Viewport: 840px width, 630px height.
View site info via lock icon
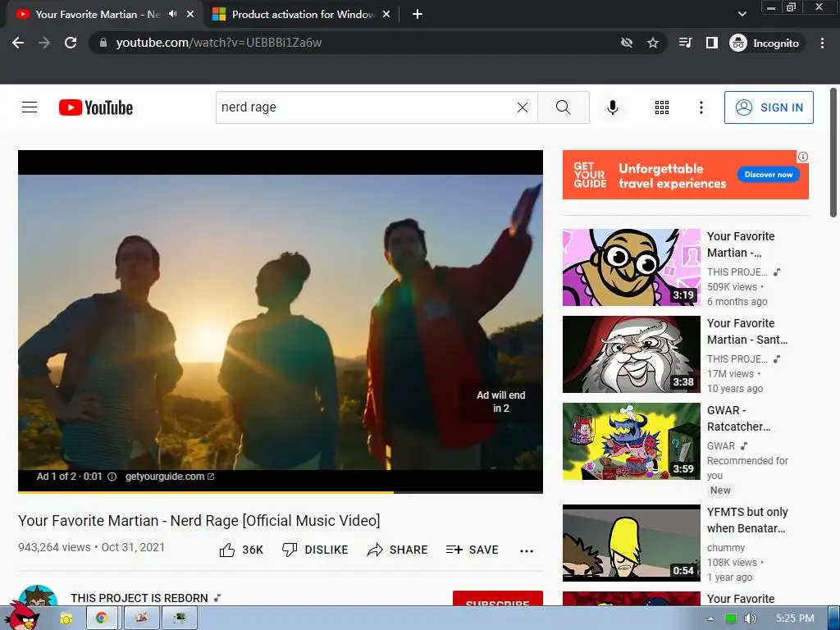(103, 43)
